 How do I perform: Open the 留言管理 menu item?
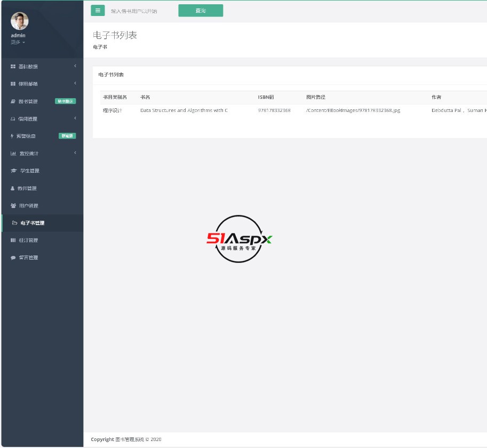tap(42, 258)
